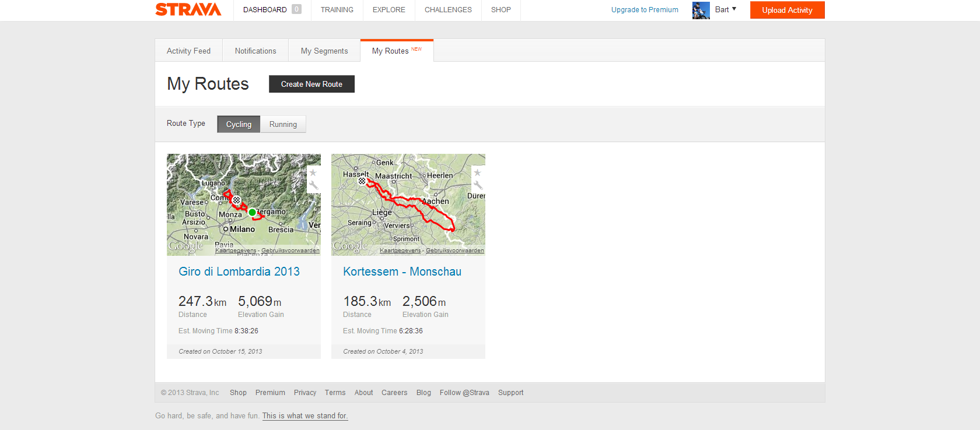Switch to the Activity Feed tab
Image resolution: width=980 pixels, height=430 pixels.
(x=188, y=51)
